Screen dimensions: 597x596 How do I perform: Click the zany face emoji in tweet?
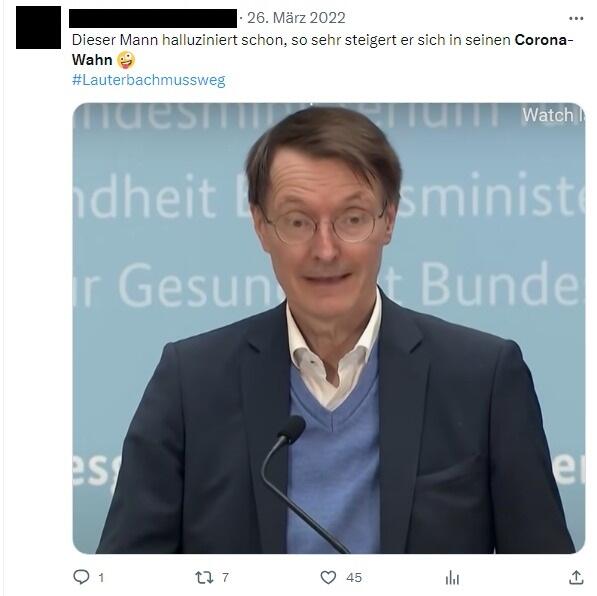pyautogui.click(x=126, y=60)
